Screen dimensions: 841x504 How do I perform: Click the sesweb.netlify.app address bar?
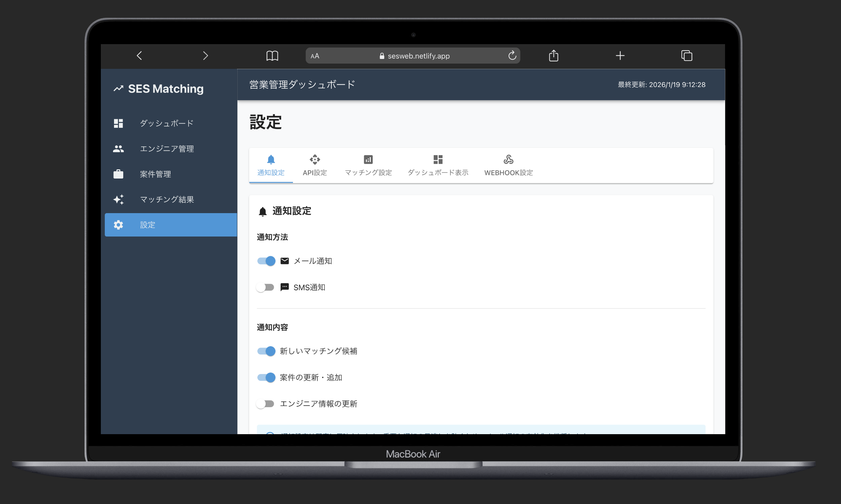(x=414, y=56)
